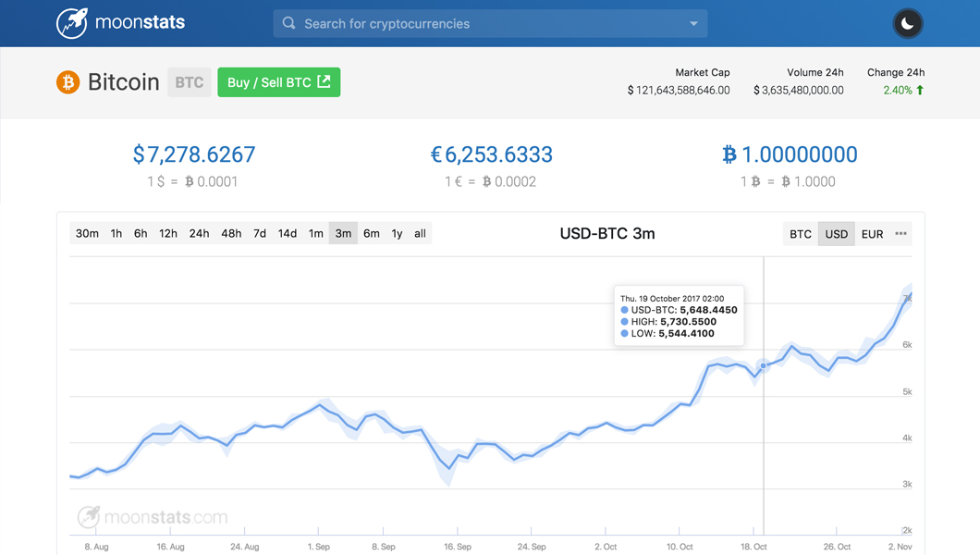The width and height of the screenshot is (980, 555).
Task: Switch chart to 6m range
Action: [372, 233]
